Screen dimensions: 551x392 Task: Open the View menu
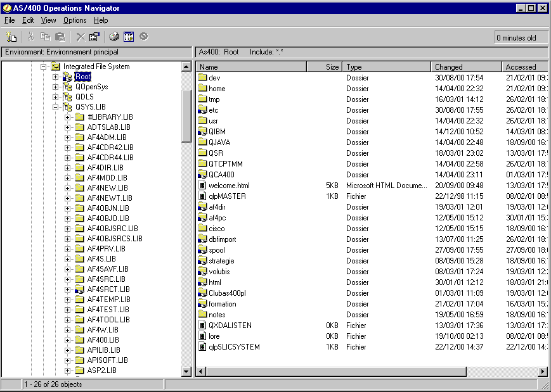pyautogui.click(x=48, y=20)
